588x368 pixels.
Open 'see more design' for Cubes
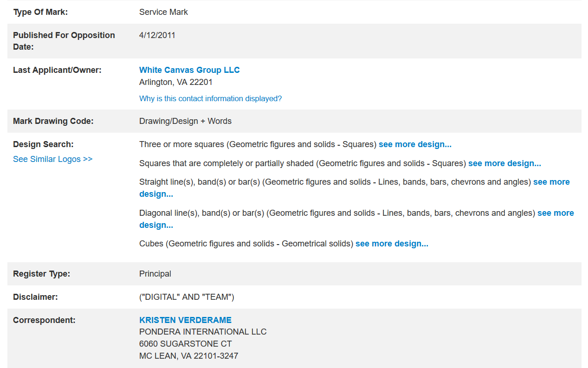[x=392, y=244]
